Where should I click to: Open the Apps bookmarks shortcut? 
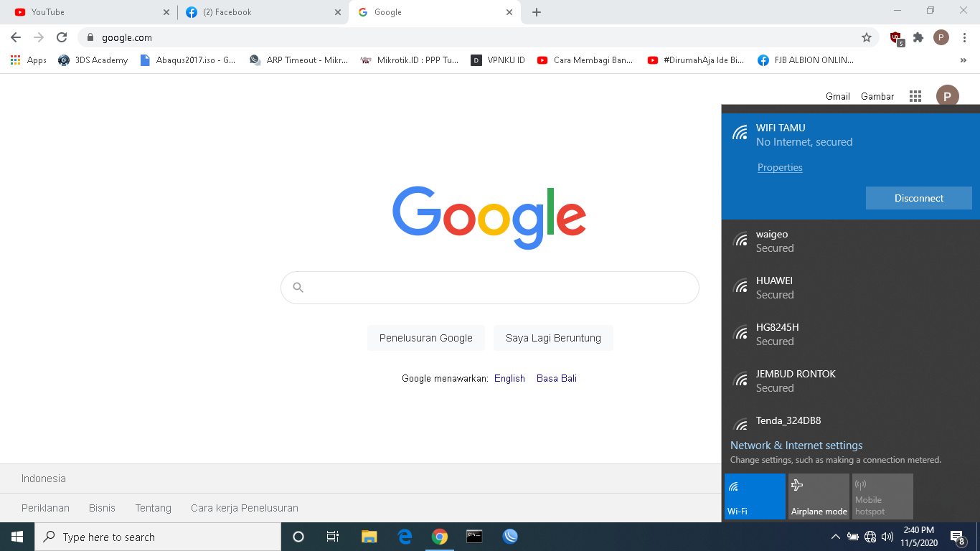[29, 60]
